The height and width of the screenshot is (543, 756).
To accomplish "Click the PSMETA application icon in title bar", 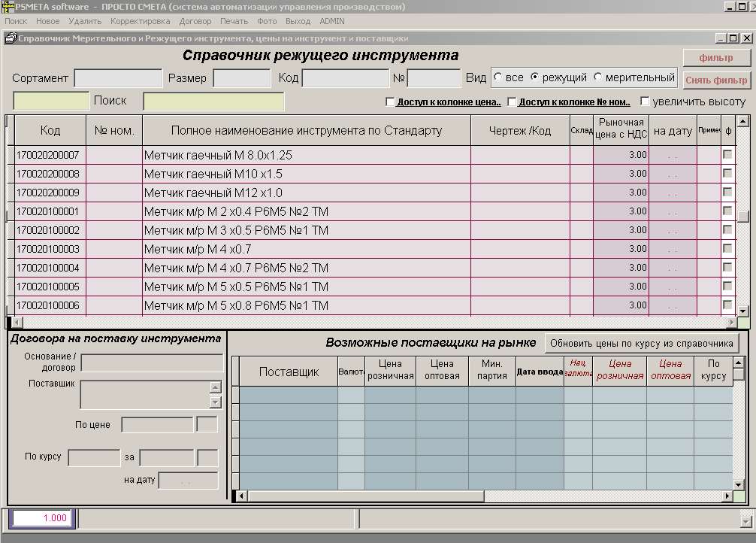I will click(x=7, y=7).
